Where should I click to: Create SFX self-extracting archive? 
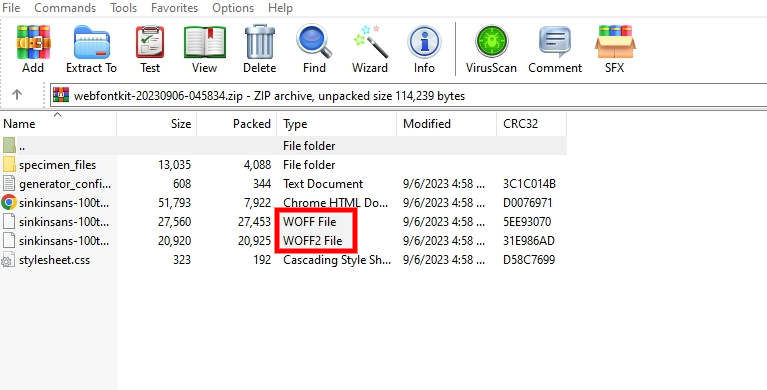pyautogui.click(x=615, y=49)
